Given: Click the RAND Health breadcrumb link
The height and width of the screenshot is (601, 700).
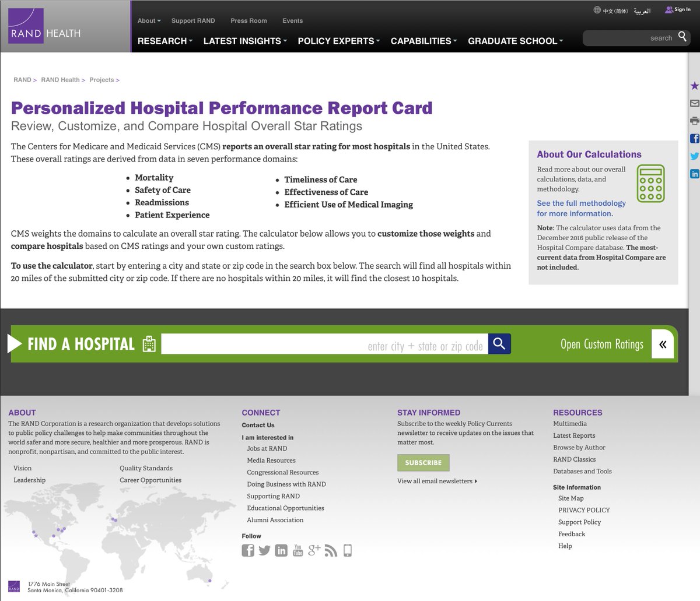Looking at the screenshot, I should 60,80.
